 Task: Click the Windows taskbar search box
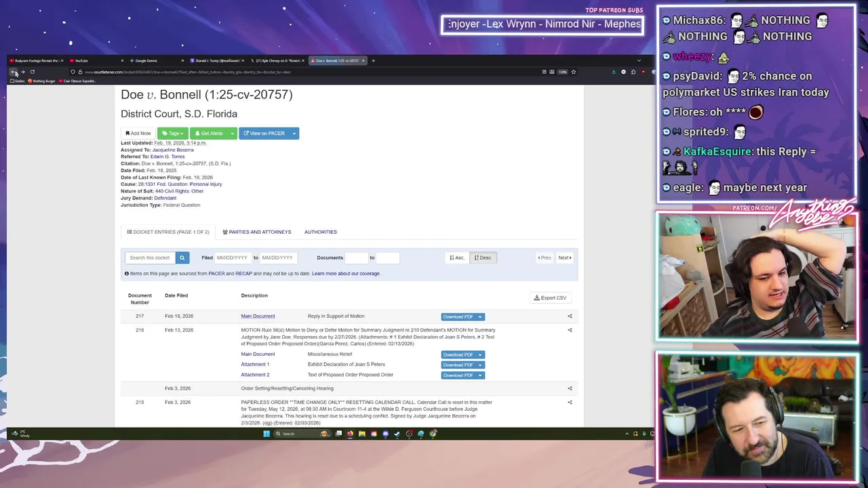[x=302, y=434]
